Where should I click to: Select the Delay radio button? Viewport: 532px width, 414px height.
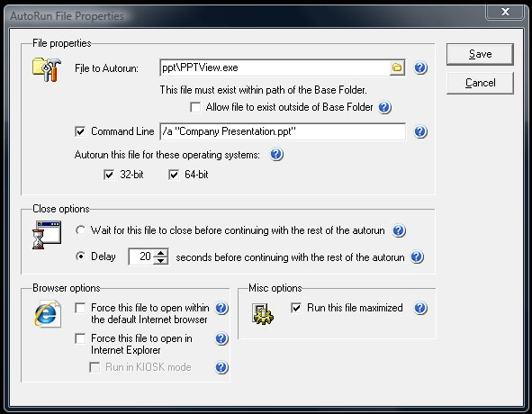(x=80, y=256)
